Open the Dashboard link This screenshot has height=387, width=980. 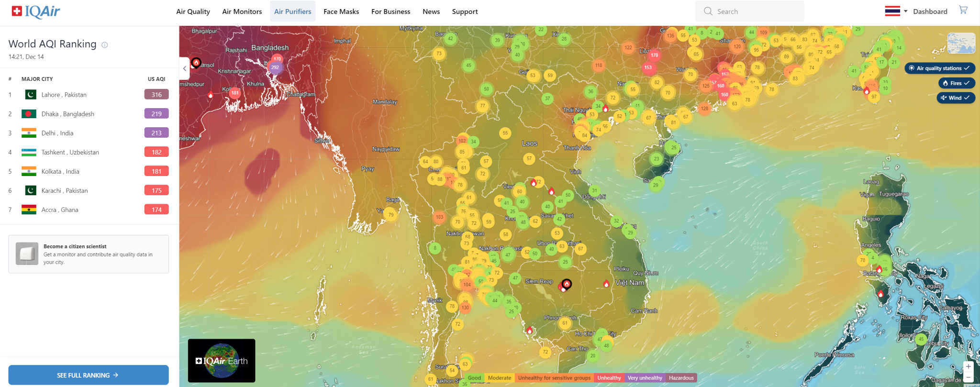point(930,11)
